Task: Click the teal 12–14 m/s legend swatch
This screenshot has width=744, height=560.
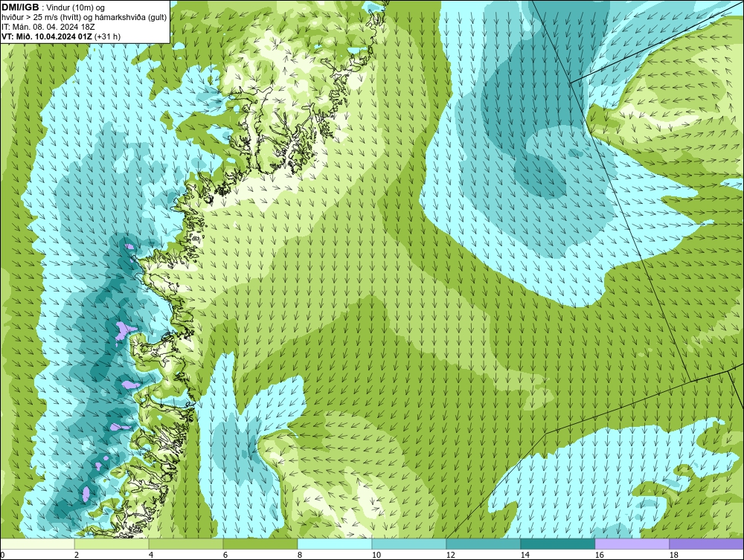Action: (484, 544)
